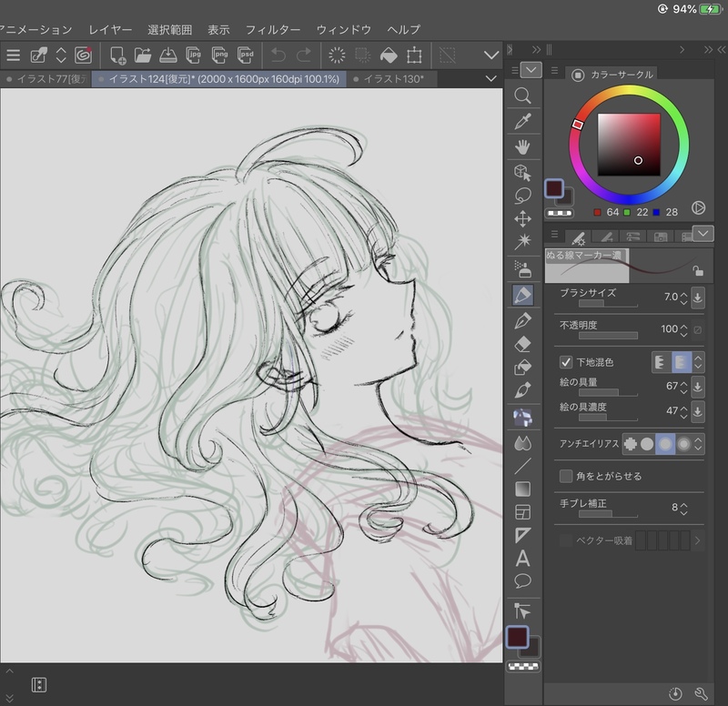Open the command bar overflow chevron
The image size is (728, 706).
point(492,55)
